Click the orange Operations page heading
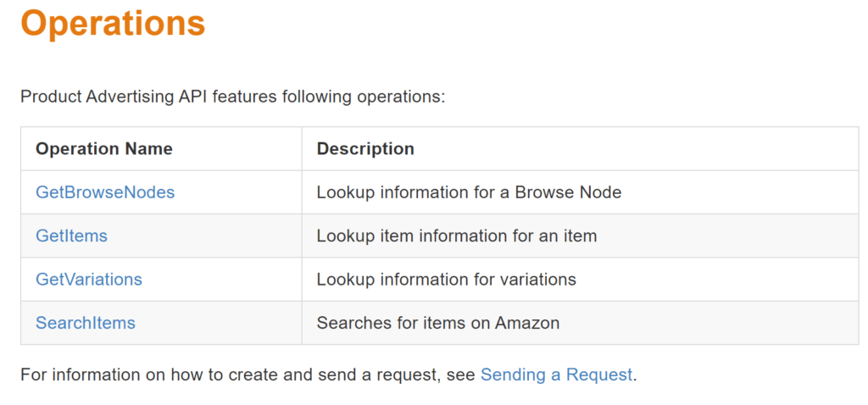Image resolution: width=868 pixels, height=405 pixels. click(x=113, y=23)
